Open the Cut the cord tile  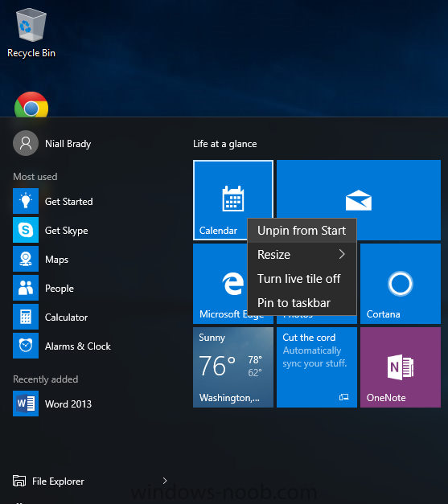pos(317,367)
